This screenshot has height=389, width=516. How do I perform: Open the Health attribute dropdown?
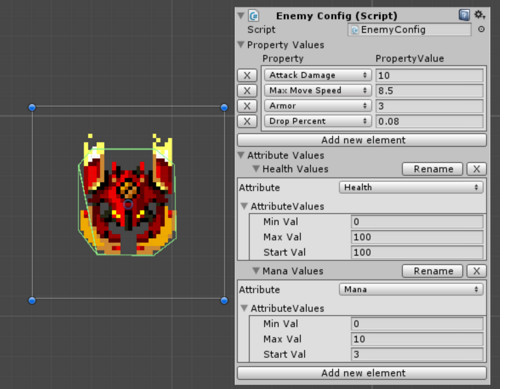(x=411, y=187)
